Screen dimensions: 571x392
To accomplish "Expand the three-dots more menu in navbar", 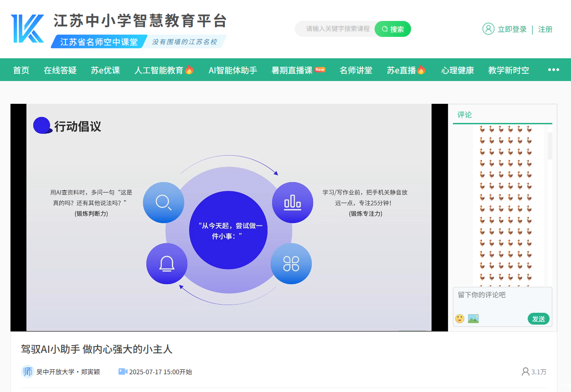I will (x=553, y=70).
